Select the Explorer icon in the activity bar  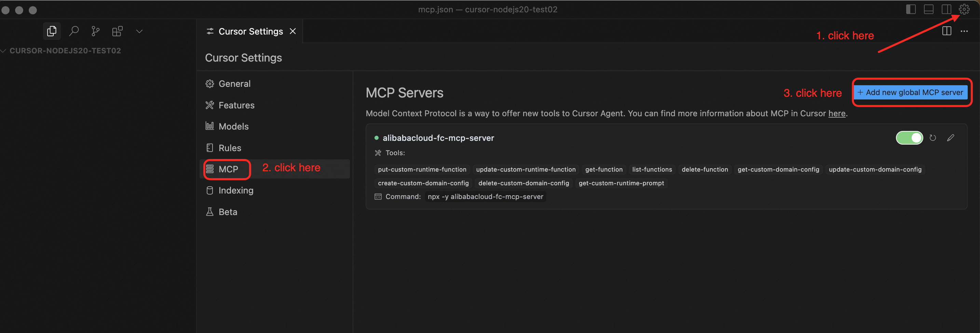(52, 31)
